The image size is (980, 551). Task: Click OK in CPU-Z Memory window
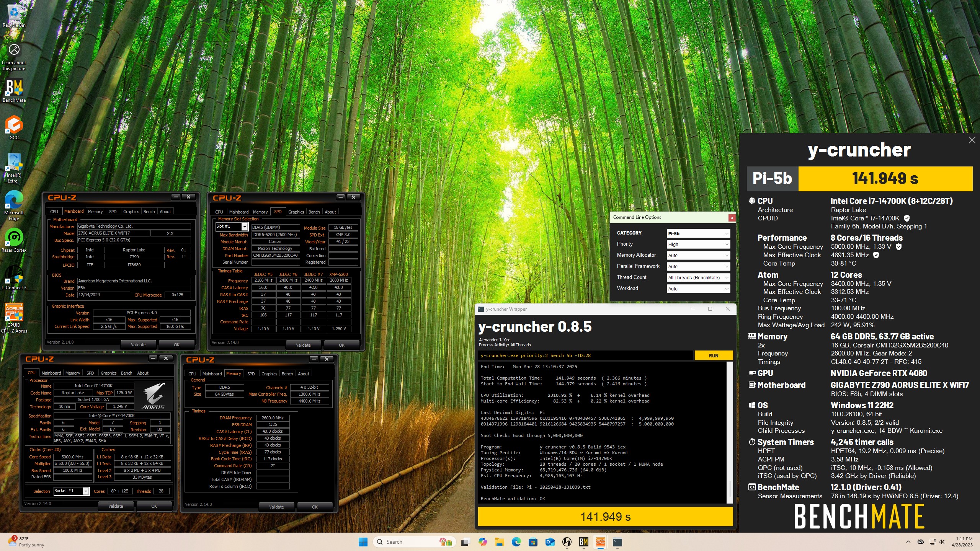point(315,507)
